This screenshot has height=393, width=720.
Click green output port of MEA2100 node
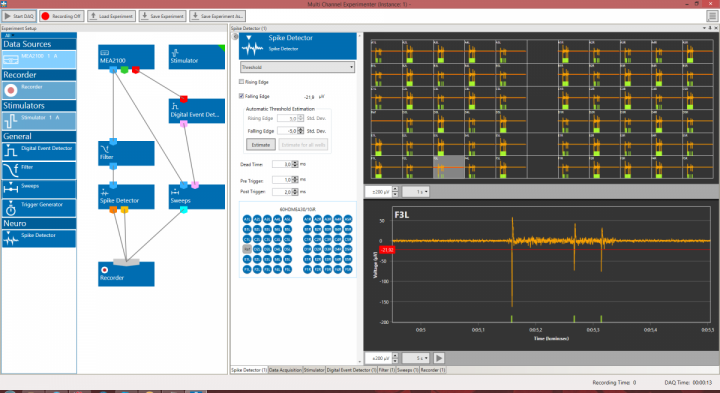(124, 70)
